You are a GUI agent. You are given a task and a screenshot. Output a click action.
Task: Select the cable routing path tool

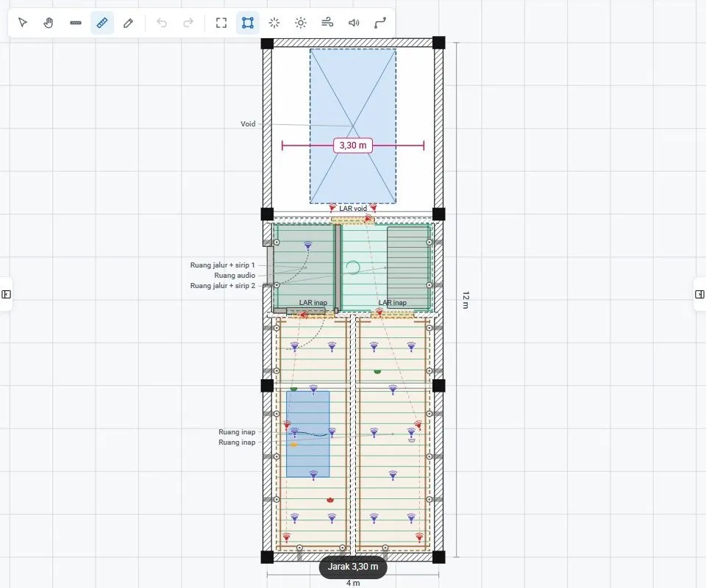[380, 23]
